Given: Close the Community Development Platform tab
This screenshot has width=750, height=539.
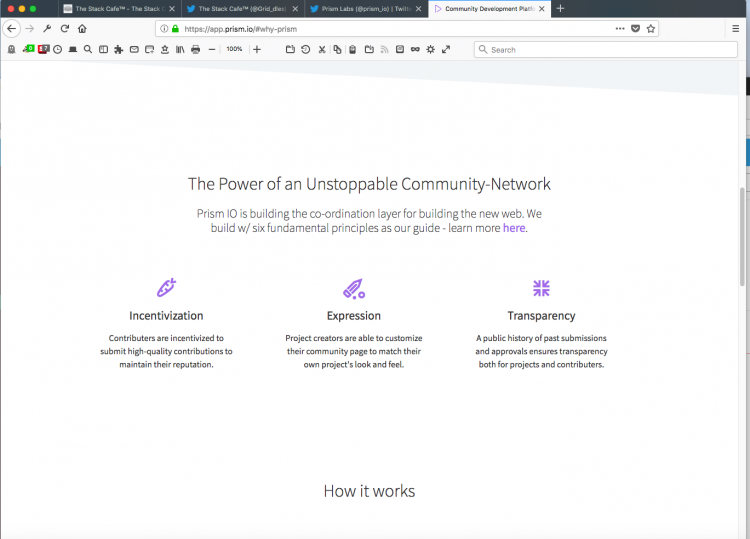Looking at the screenshot, I should point(541,9).
